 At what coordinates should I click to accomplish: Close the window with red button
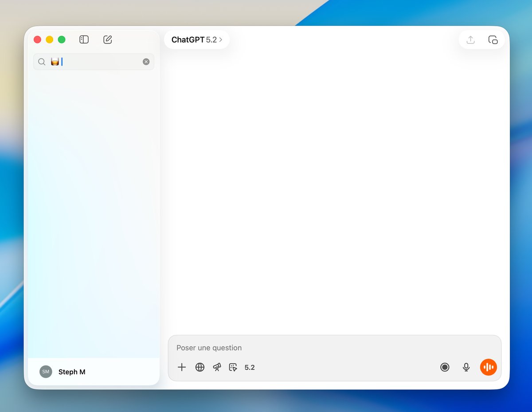pos(38,39)
